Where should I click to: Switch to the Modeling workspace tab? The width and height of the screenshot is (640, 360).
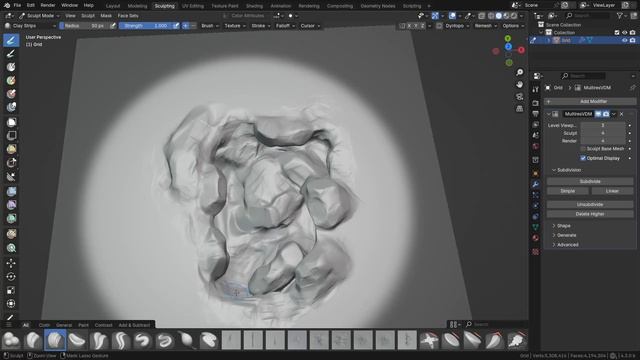[x=137, y=6]
